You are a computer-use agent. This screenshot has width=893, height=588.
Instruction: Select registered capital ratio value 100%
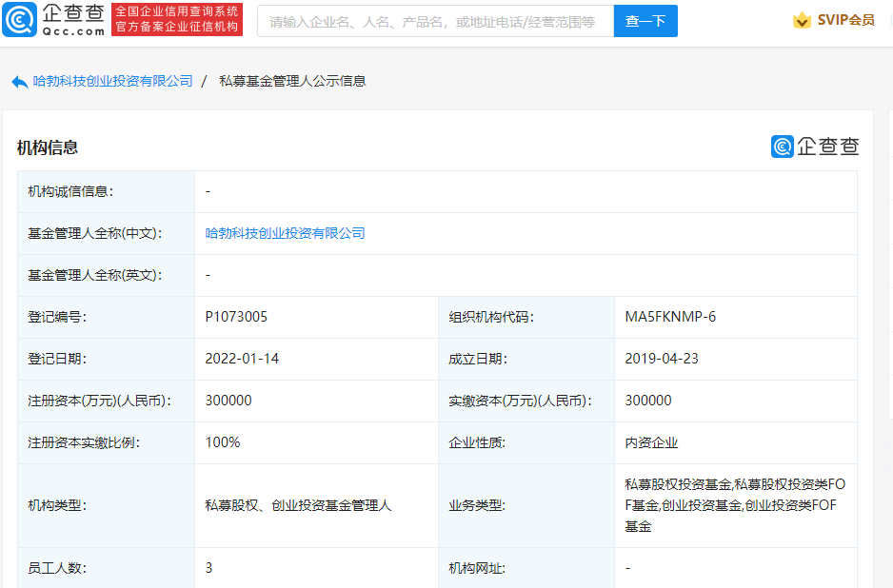tap(223, 442)
